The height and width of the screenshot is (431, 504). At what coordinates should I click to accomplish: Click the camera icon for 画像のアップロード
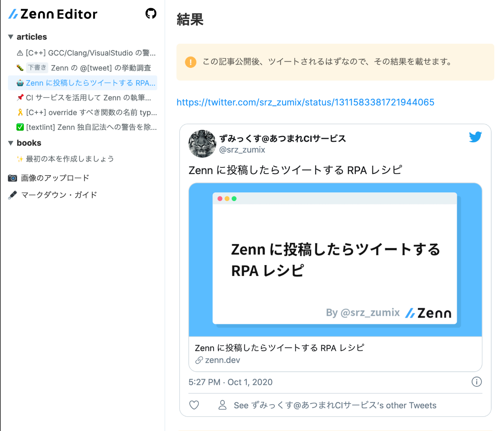pos(13,178)
